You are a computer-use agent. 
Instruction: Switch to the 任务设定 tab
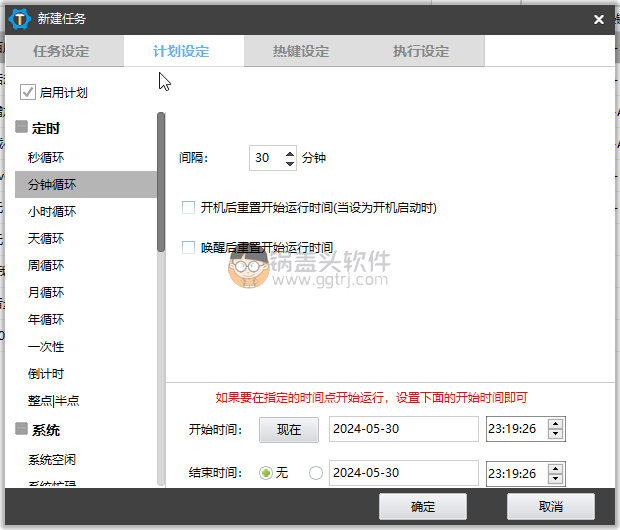tap(61, 51)
